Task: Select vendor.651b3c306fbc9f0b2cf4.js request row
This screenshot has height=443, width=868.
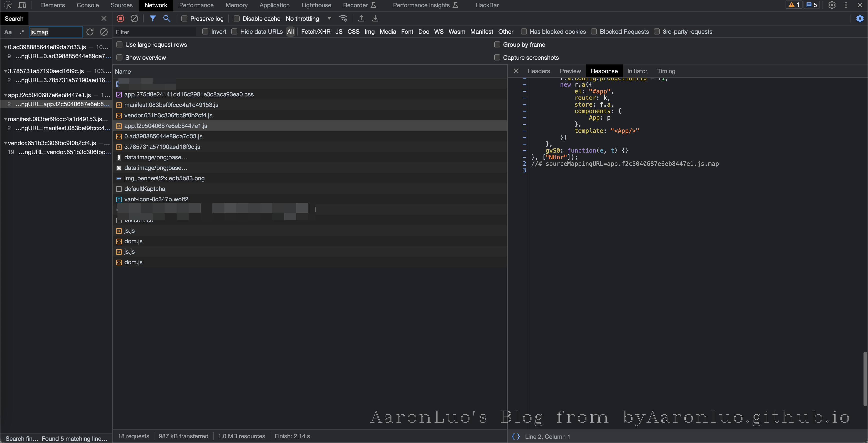Action: pos(168,115)
